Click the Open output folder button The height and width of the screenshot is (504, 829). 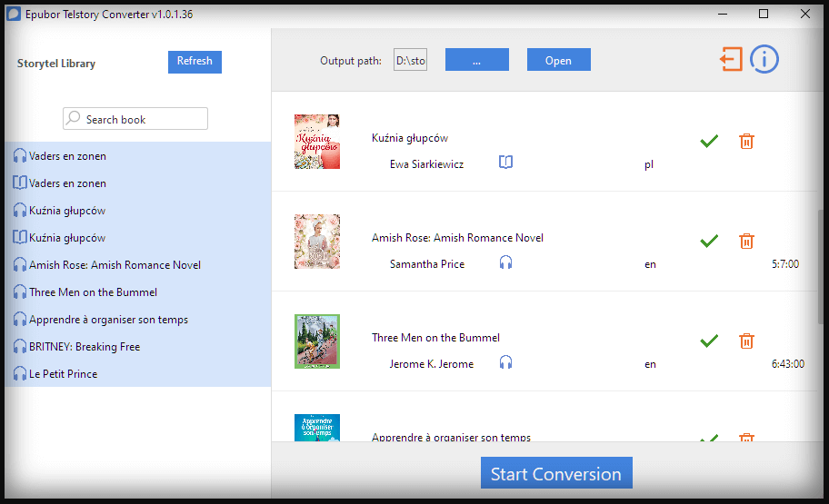[559, 60]
